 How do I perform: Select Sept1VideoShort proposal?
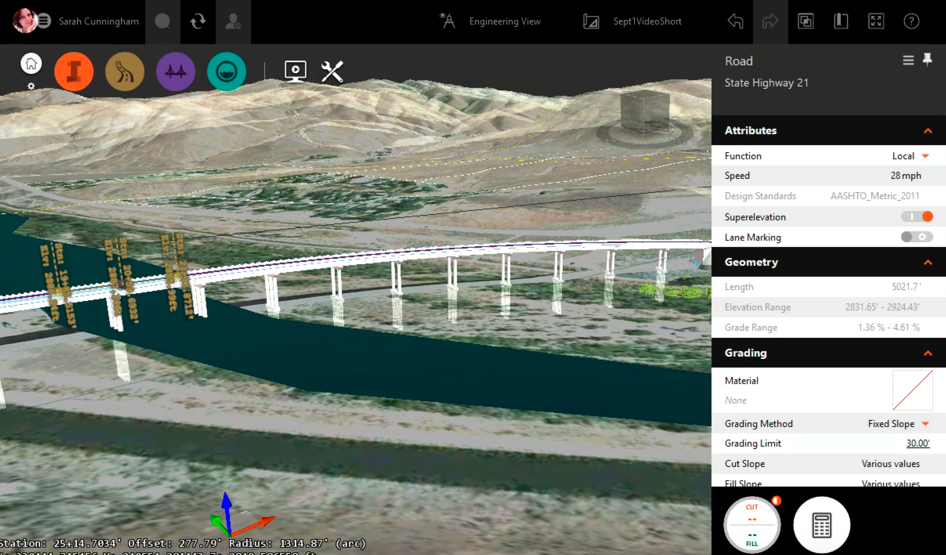pos(647,21)
